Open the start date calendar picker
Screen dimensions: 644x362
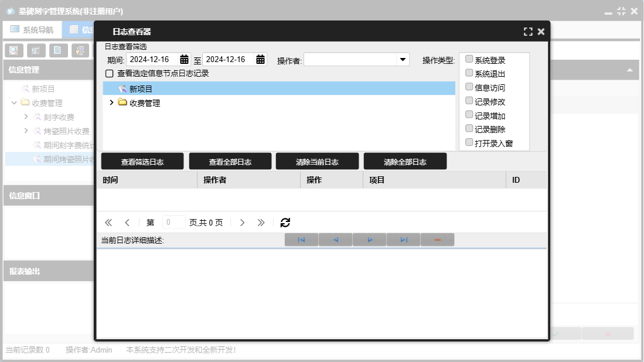coord(184,60)
